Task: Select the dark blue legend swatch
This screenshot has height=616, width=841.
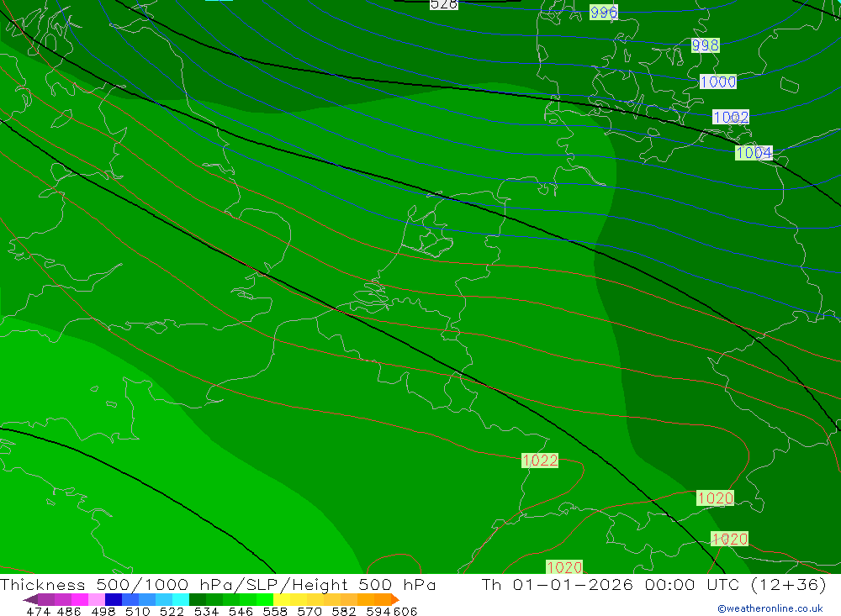Action: (x=114, y=599)
